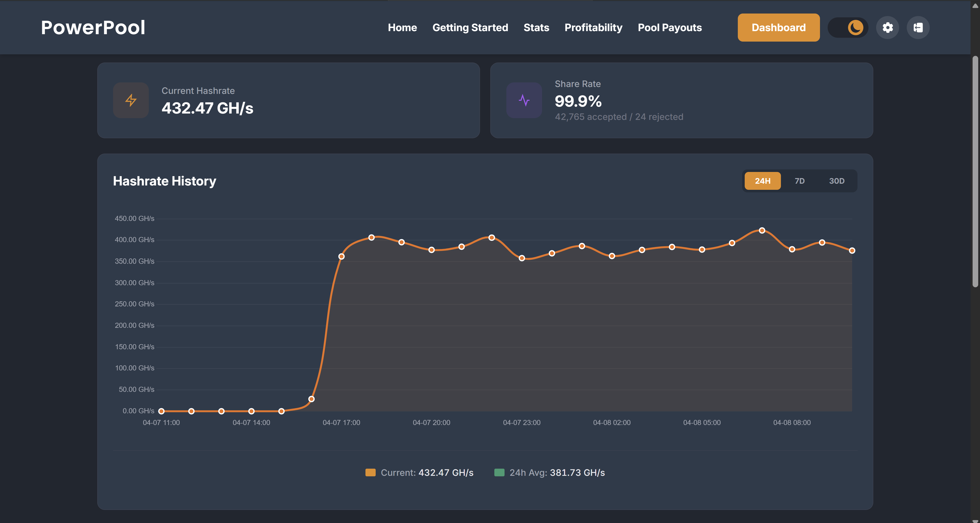Click the orange Dashboard button
980x523 pixels.
pos(778,27)
